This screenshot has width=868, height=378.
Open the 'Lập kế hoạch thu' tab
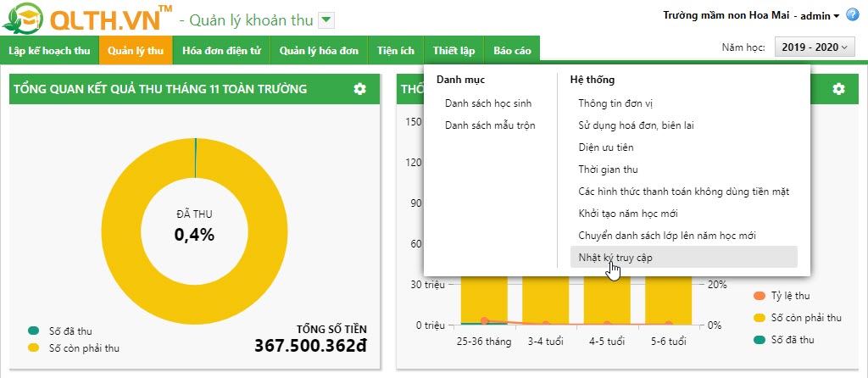click(49, 50)
